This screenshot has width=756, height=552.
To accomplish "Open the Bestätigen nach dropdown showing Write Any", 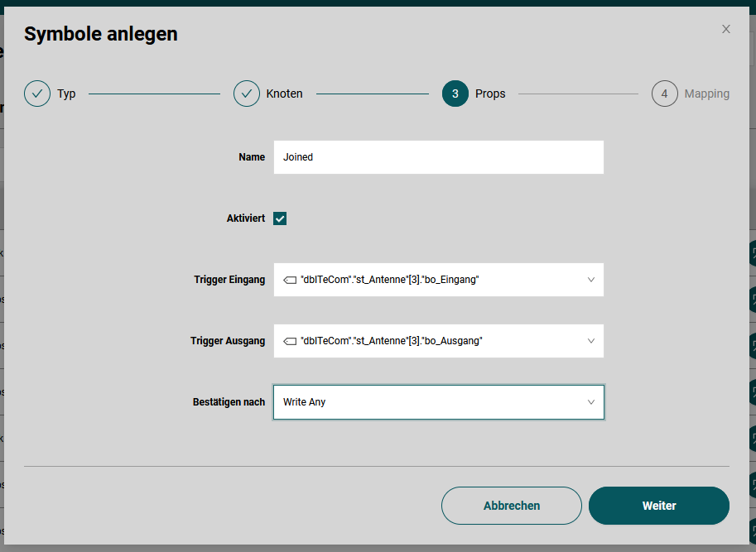I will tap(591, 401).
